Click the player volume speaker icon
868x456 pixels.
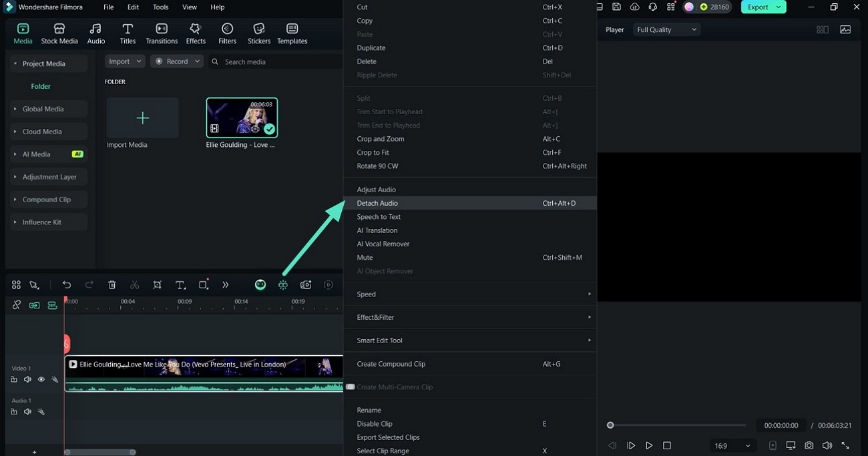pyautogui.click(x=827, y=445)
